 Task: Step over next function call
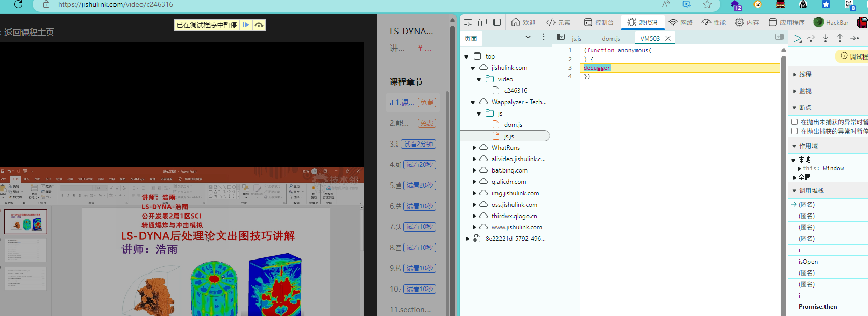(812, 38)
